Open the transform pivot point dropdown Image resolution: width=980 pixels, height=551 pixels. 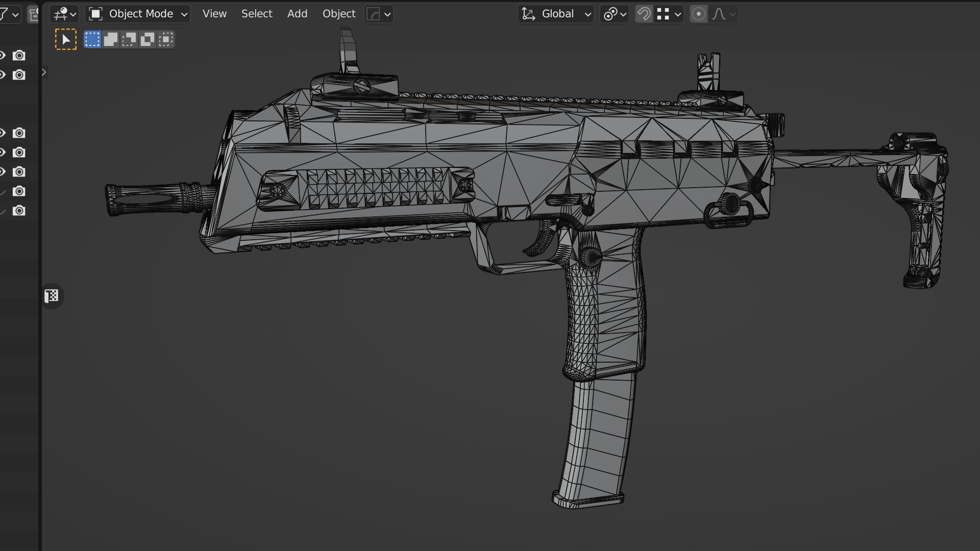pyautogui.click(x=615, y=14)
